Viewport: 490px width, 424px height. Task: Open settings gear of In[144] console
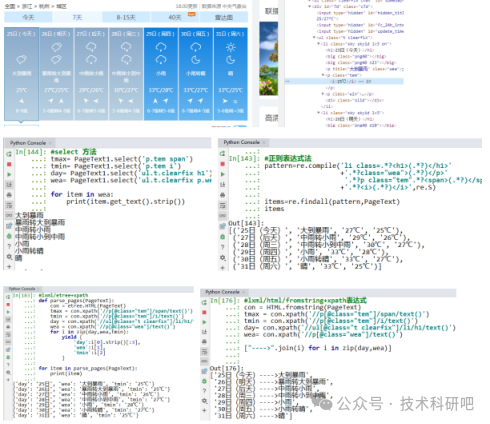[9, 257]
